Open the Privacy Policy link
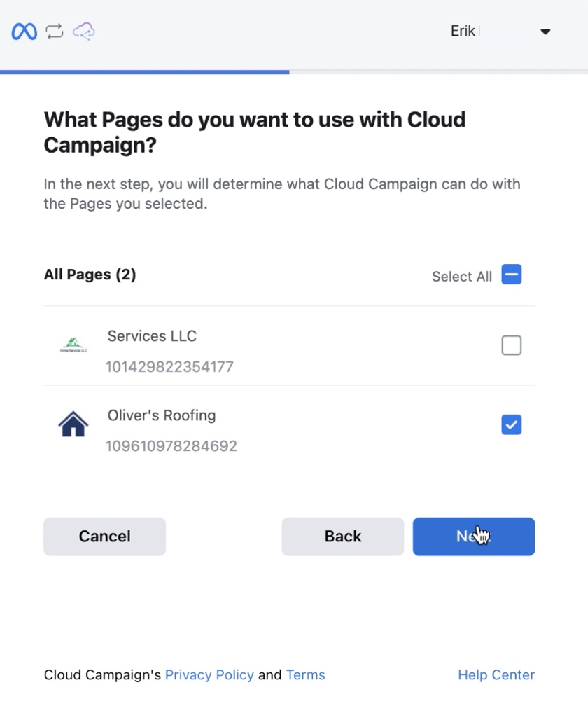Image resolution: width=588 pixels, height=706 pixels. (x=209, y=675)
